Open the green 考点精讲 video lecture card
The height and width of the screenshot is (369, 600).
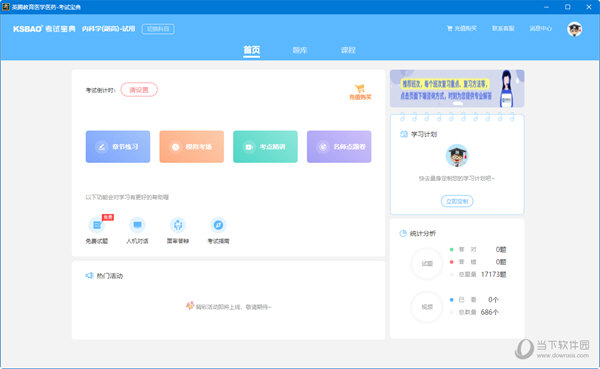(x=265, y=147)
